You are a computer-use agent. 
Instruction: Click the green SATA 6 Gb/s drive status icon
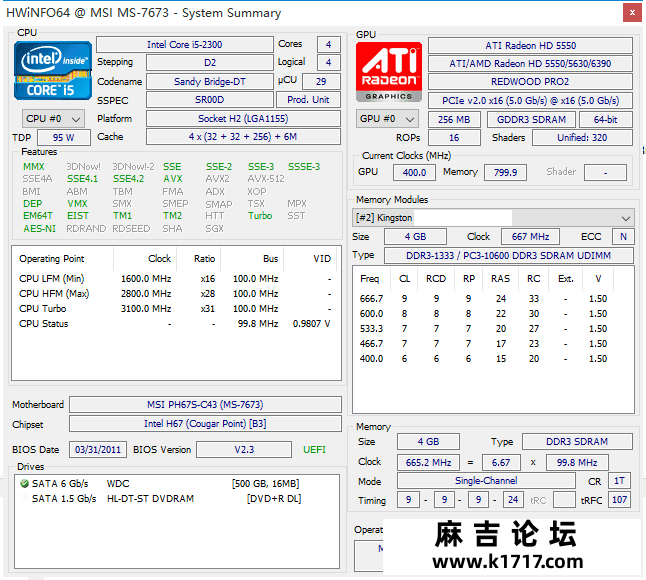(x=24, y=484)
